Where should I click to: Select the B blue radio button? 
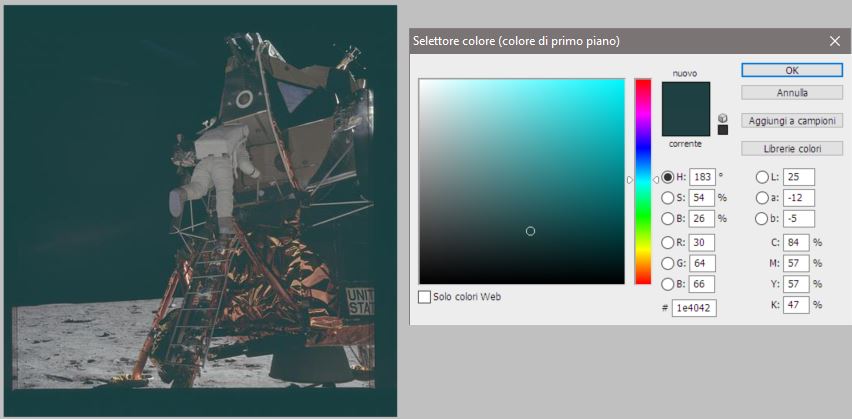667,284
